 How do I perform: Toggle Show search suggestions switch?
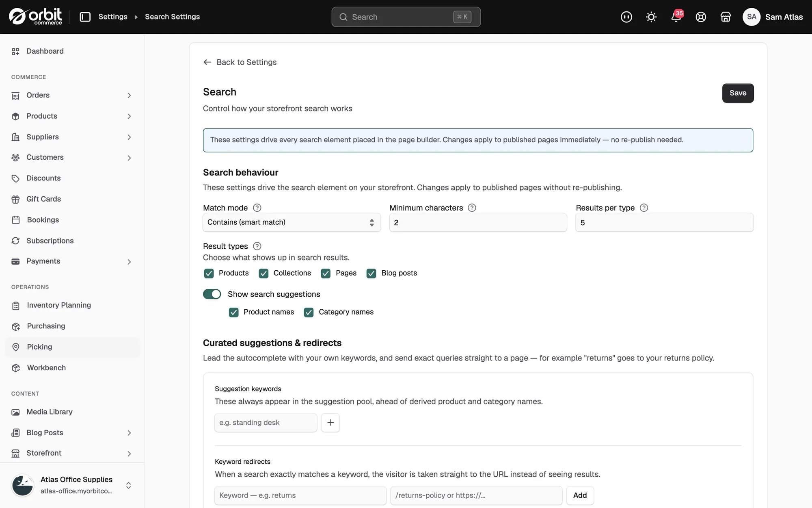pos(212,294)
